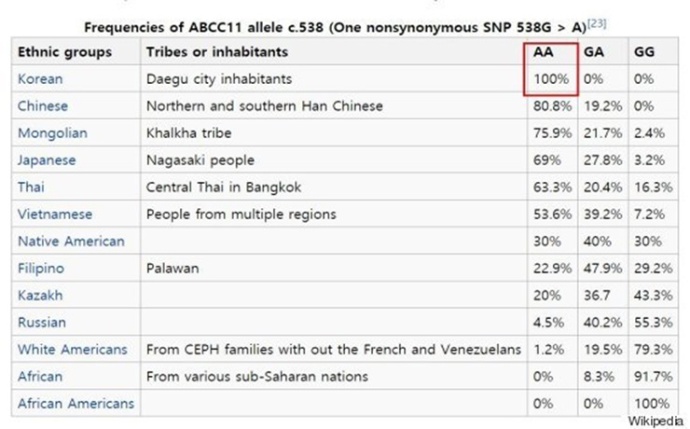Click the Wikipedia credit text
Viewport: 690px width, 429px height.
656,421
